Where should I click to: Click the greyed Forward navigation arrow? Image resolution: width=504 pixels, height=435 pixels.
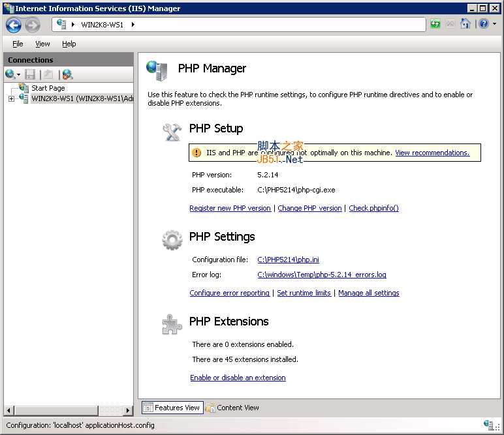(33, 25)
